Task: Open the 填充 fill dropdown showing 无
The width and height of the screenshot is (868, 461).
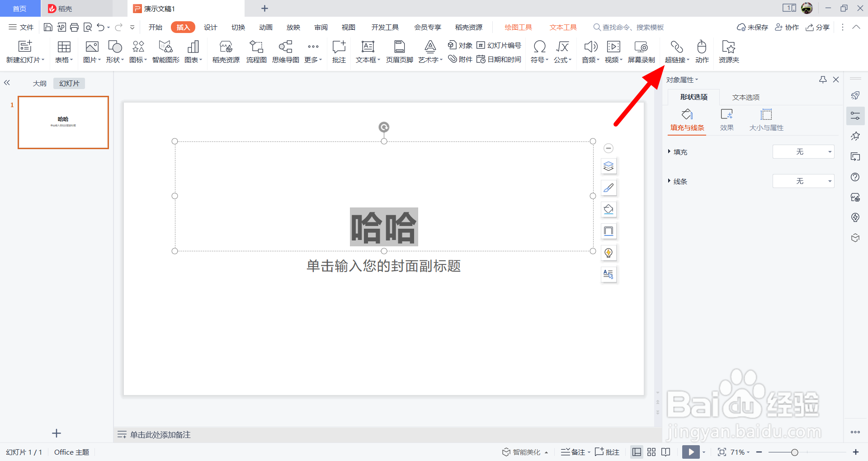Action: click(x=803, y=151)
